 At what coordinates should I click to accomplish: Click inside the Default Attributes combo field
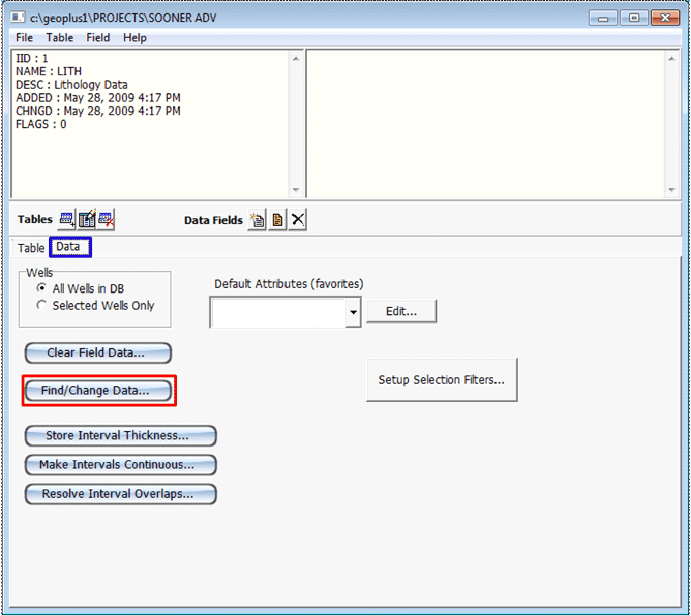point(277,313)
